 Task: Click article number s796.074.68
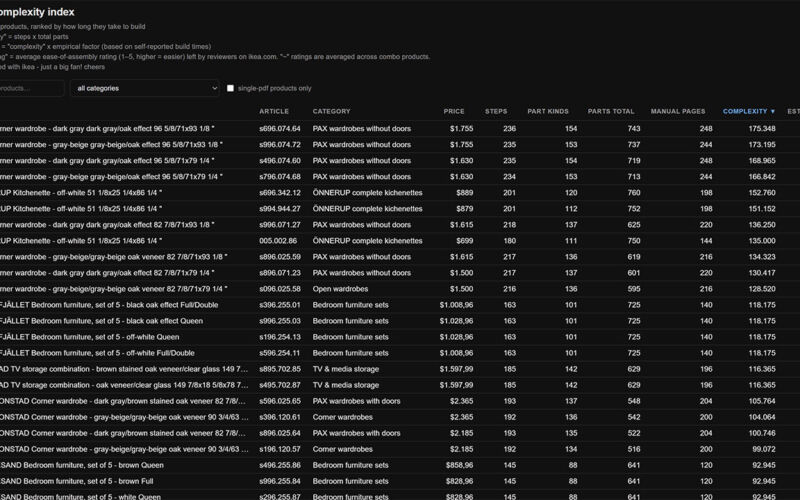click(280, 177)
